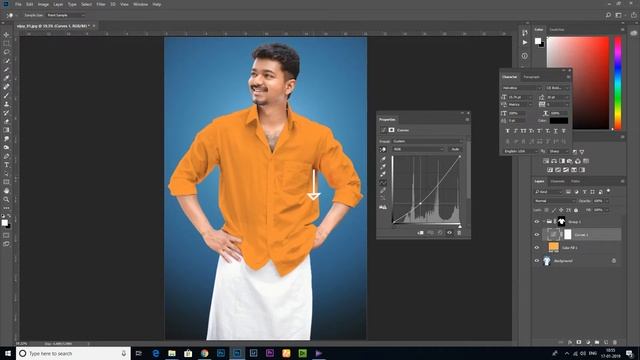Add a layer mask from Layers footer
Screen dimensions: 640x360
(x=579, y=342)
